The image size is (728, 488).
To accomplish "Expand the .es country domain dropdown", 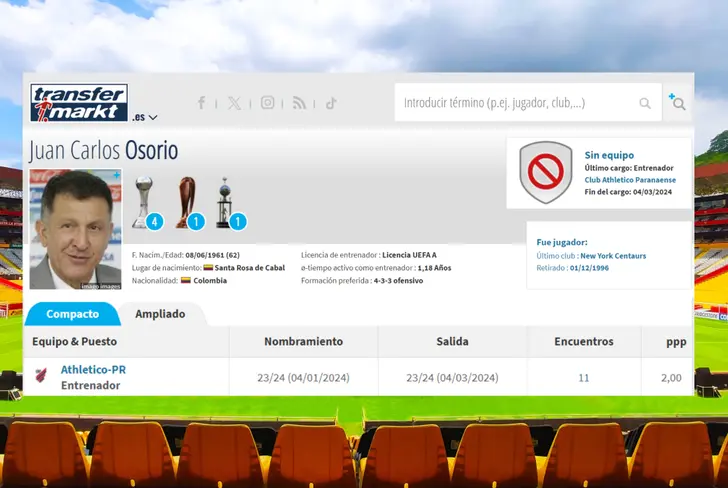I will pyautogui.click(x=144, y=117).
